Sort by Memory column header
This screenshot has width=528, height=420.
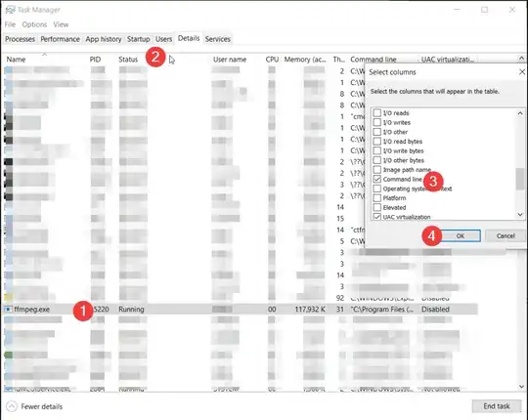pos(305,60)
